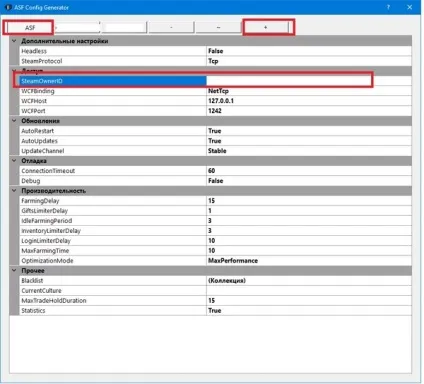Image resolution: width=424 pixels, height=384 pixels.
Task: Click the AutoRestart value True
Action: tap(309, 131)
